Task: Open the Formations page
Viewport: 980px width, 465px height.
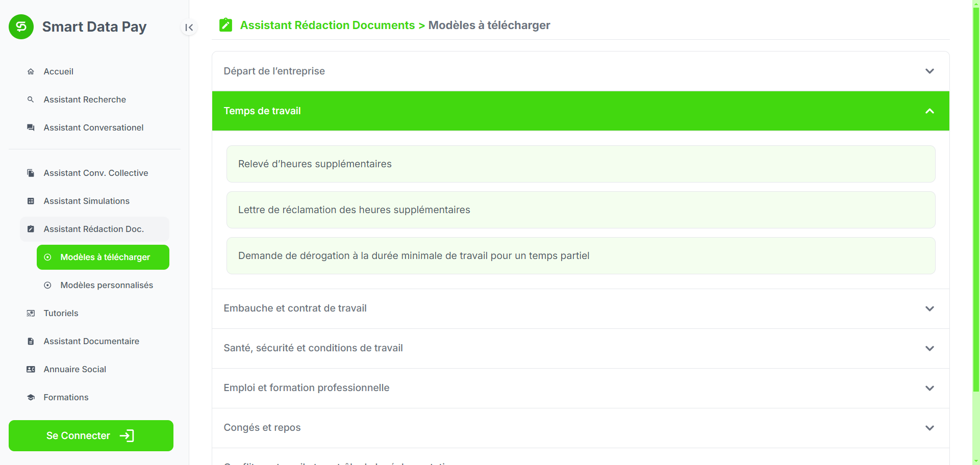Action: click(94, 397)
